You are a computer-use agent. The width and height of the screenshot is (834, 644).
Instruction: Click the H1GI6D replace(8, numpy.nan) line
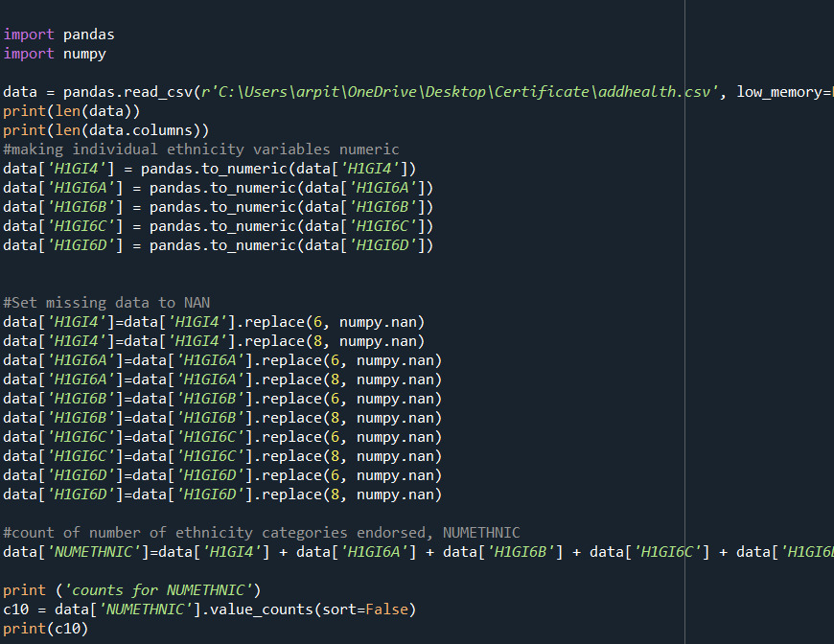tap(222, 494)
